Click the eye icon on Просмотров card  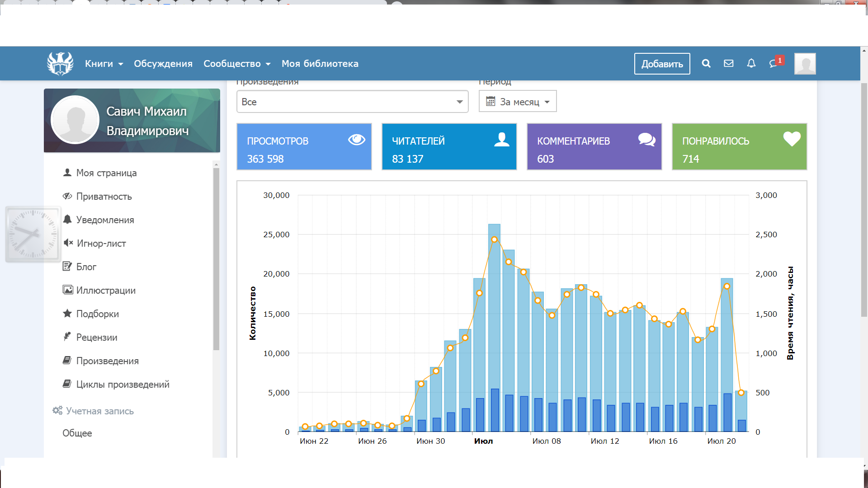[356, 140]
